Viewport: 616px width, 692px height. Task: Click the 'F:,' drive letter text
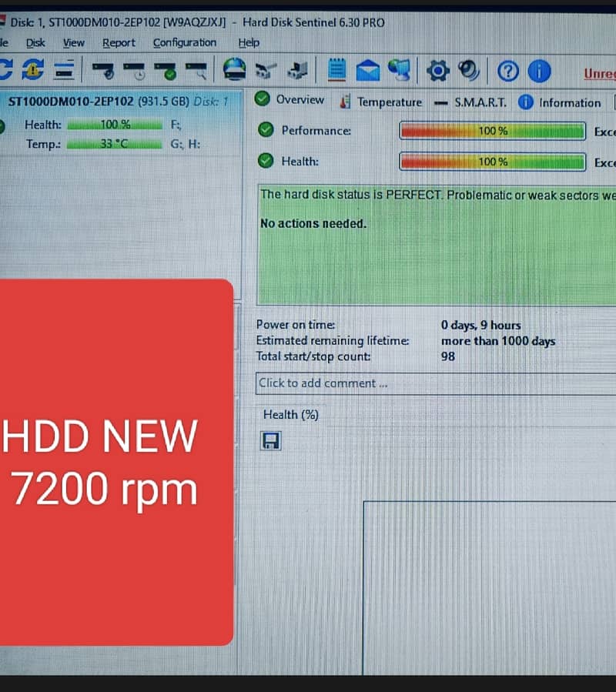pos(176,125)
